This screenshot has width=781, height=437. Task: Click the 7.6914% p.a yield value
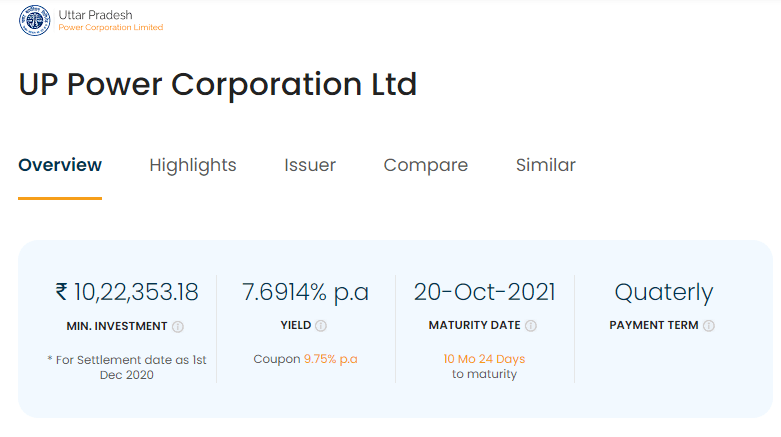[305, 292]
